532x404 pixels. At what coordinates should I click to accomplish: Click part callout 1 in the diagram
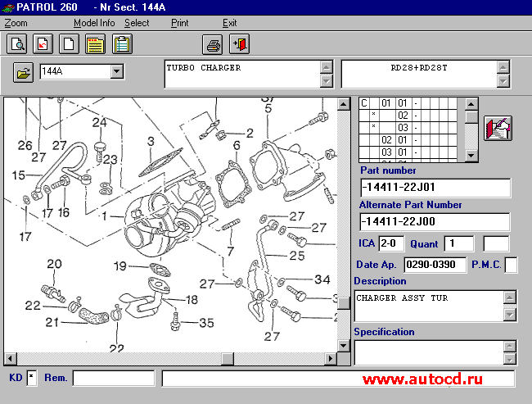point(105,216)
